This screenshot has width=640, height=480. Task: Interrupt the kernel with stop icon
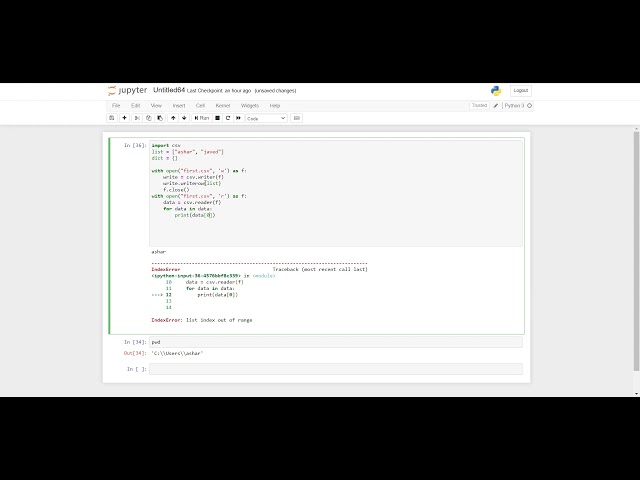(218, 118)
